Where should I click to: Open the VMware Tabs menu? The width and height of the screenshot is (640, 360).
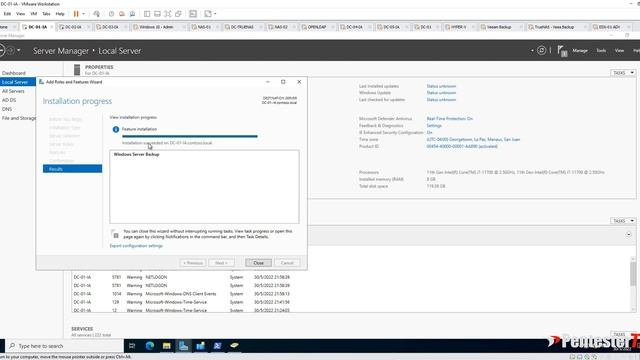pos(46,13)
